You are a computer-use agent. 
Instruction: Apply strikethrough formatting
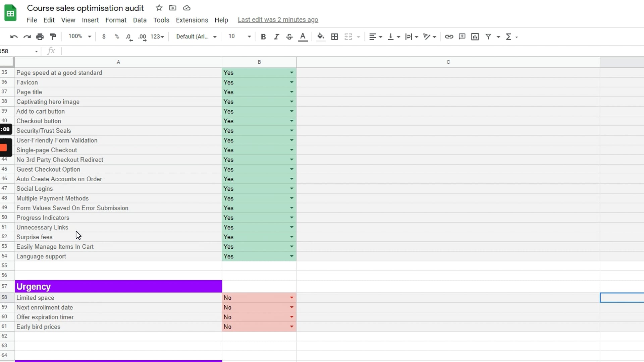point(289,37)
